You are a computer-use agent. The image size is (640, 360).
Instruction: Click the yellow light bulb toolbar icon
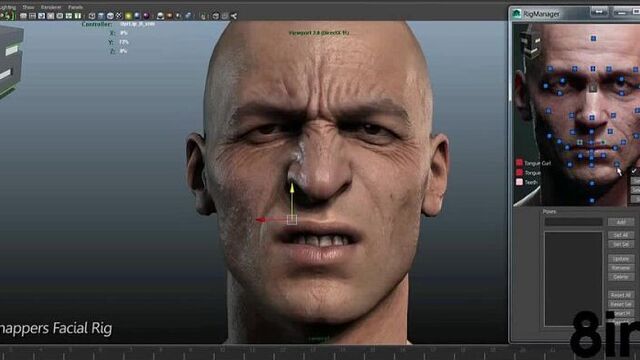coord(128,16)
